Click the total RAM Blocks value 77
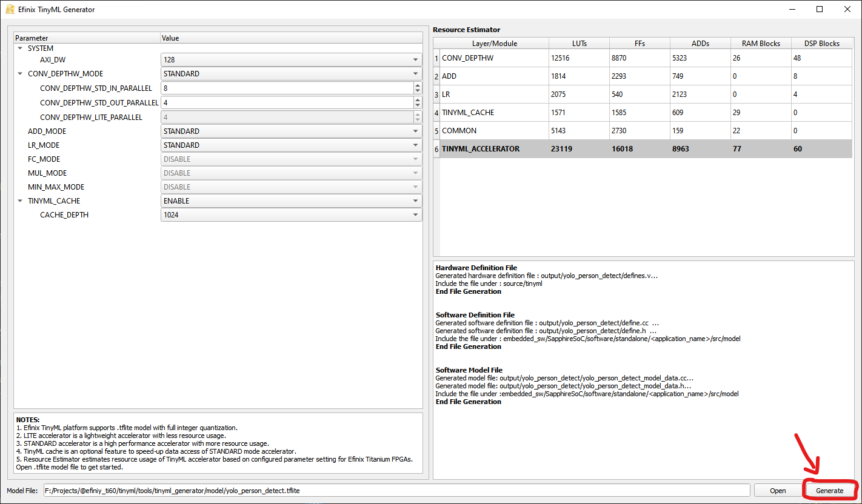This screenshot has width=862, height=504. click(761, 149)
